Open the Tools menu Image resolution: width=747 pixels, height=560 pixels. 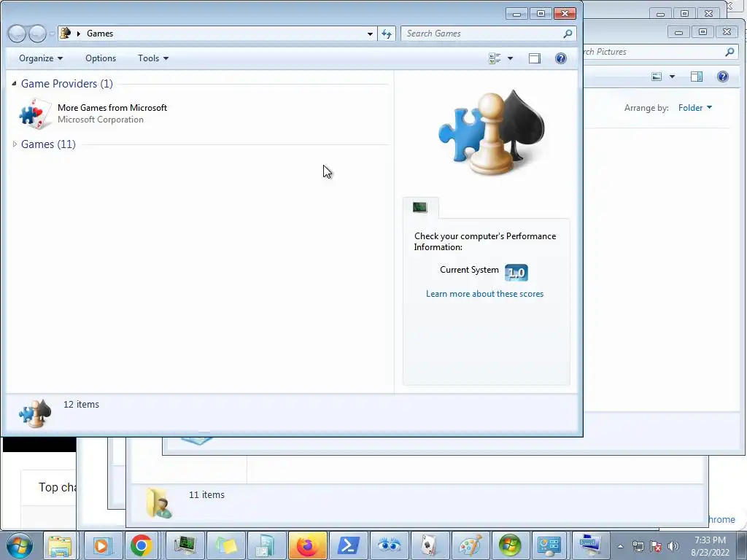[153, 58]
